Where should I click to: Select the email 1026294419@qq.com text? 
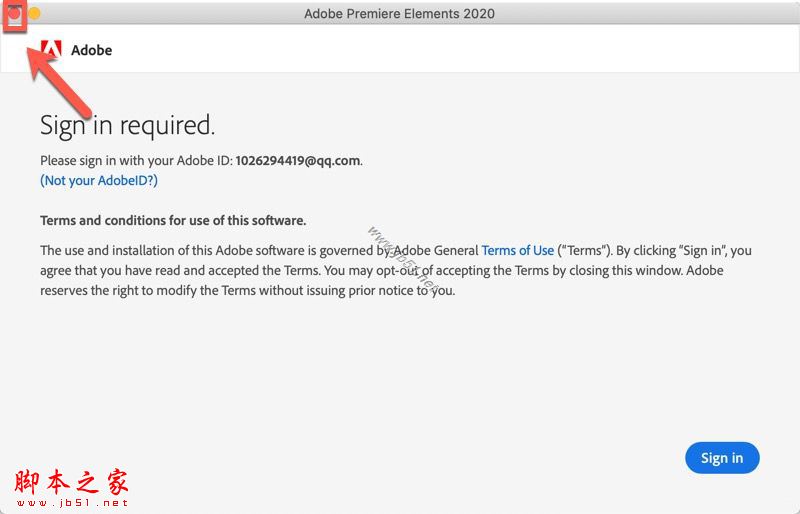click(x=297, y=160)
